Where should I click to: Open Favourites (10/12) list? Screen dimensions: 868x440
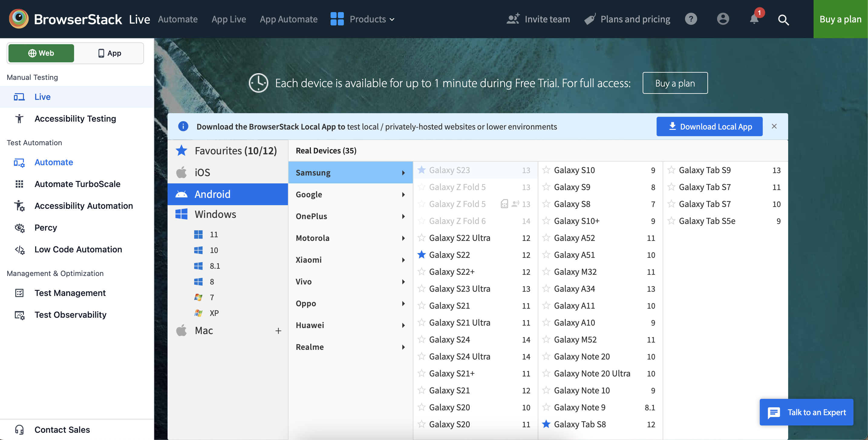coord(228,151)
